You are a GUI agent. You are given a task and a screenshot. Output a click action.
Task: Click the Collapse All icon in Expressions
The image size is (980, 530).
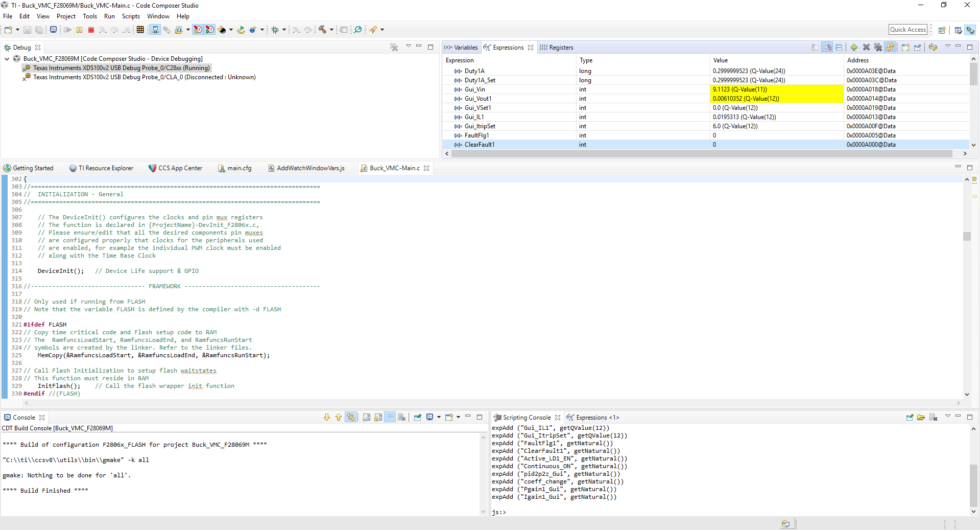click(x=839, y=48)
